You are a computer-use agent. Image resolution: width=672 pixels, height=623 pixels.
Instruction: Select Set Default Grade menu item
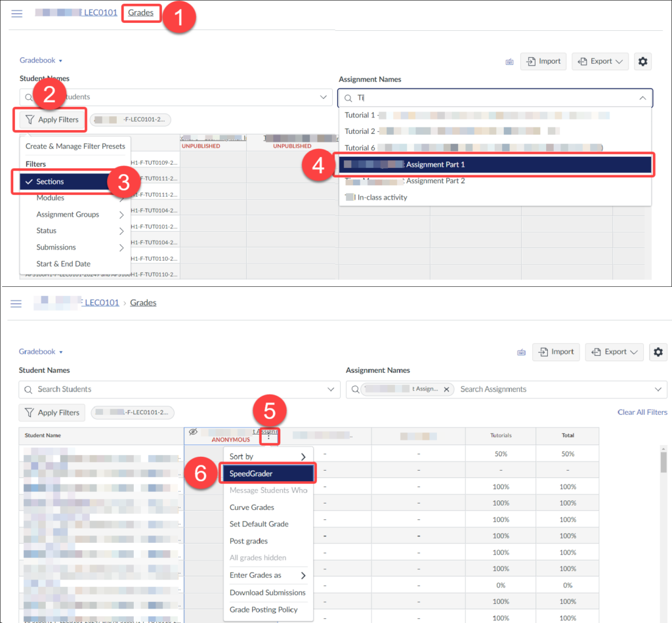tap(268, 524)
